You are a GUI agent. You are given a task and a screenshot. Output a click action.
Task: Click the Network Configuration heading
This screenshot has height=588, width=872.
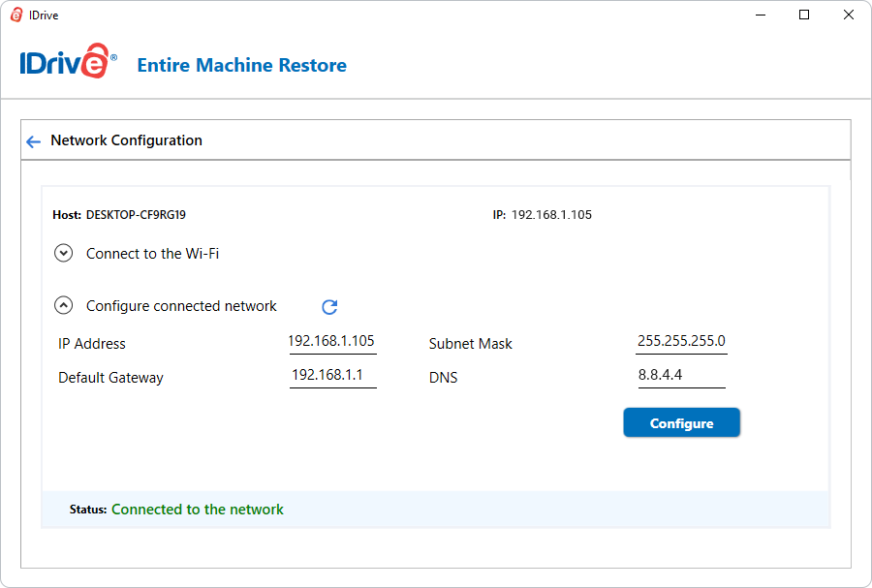tap(126, 140)
